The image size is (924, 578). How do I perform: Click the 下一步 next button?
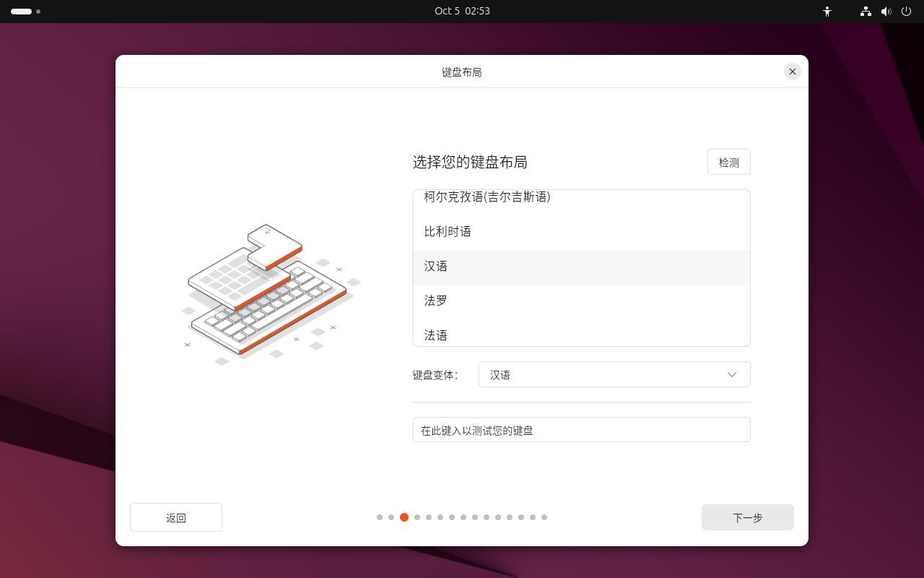coord(747,517)
